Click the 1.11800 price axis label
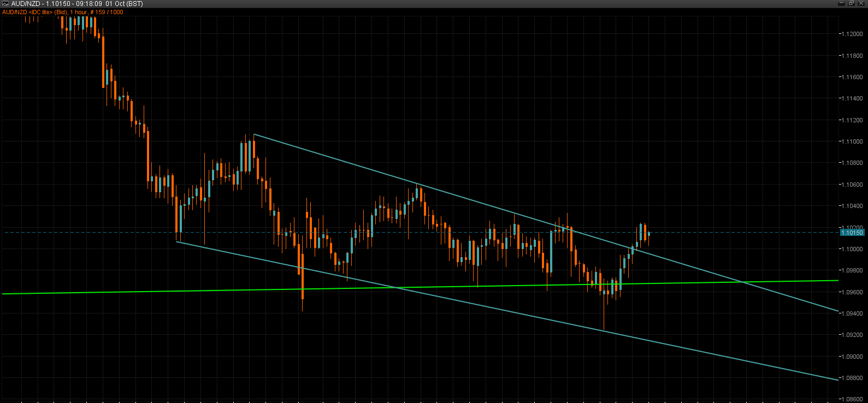 (x=852, y=56)
